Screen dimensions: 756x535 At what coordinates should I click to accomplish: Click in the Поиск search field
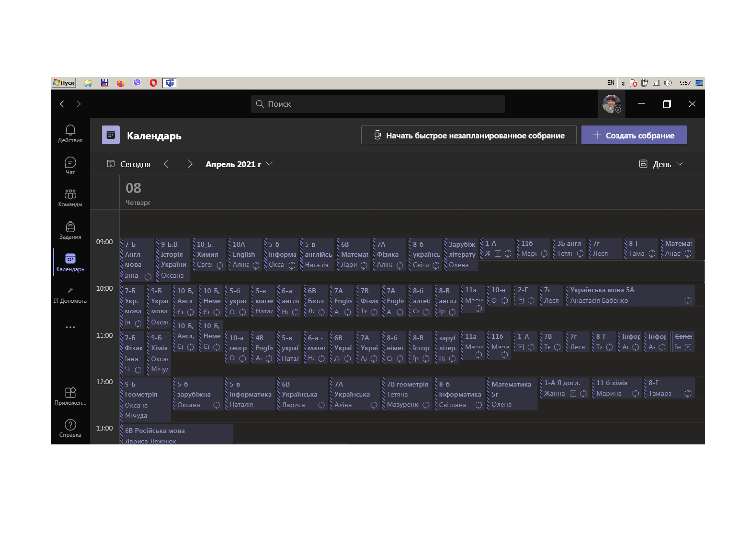pyautogui.click(x=378, y=104)
